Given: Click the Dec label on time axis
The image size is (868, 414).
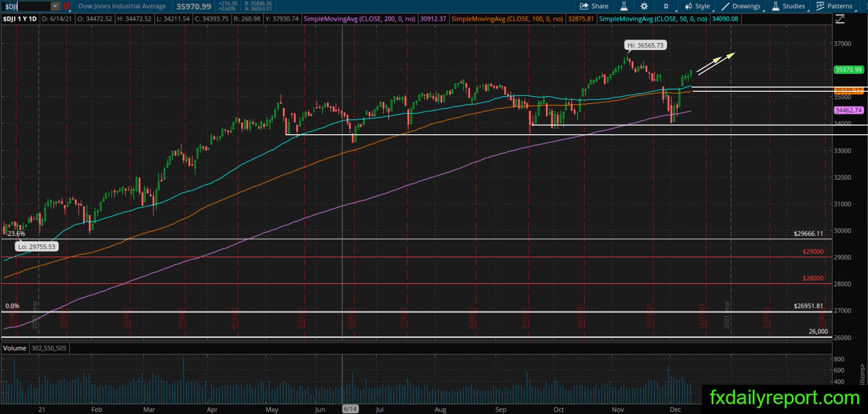Looking at the screenshot, I should [675, 409].
